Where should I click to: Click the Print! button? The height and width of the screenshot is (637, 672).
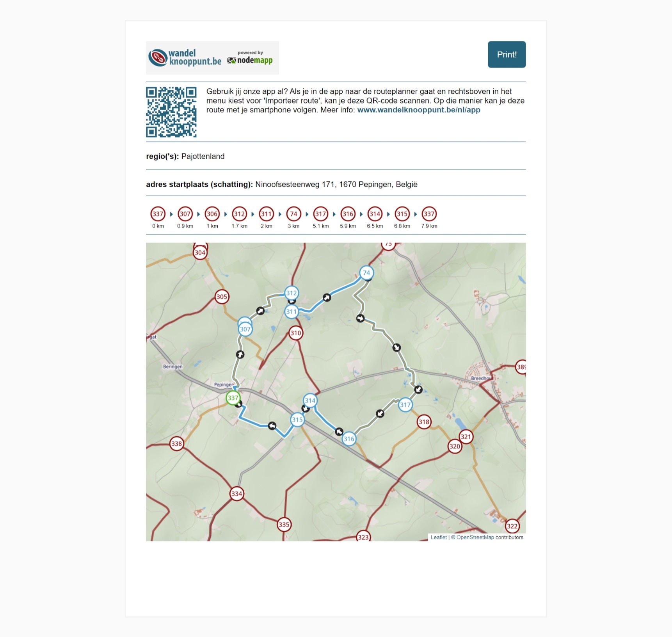click(507, 55)
